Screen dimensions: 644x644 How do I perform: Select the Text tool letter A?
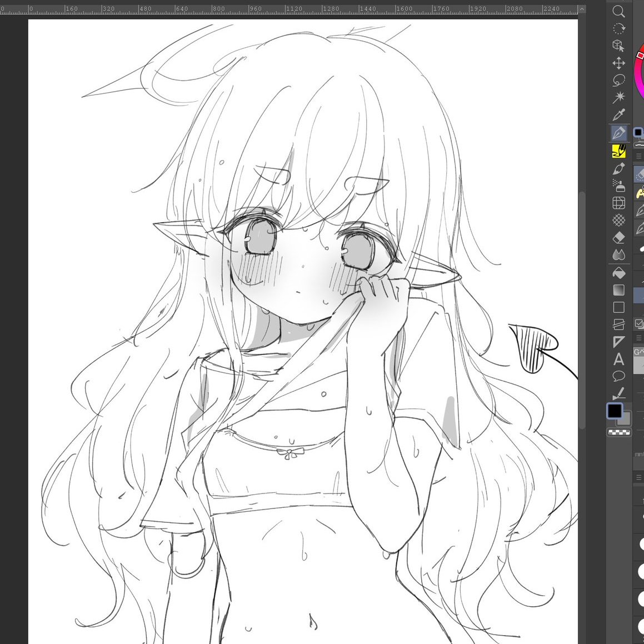coord(618,360)
